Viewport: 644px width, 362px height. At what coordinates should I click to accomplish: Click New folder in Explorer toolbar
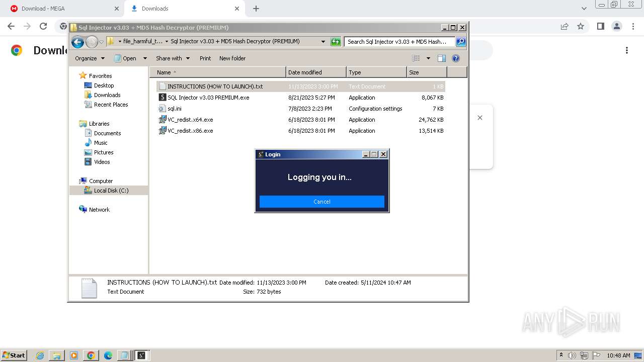(x=232, y=58)
